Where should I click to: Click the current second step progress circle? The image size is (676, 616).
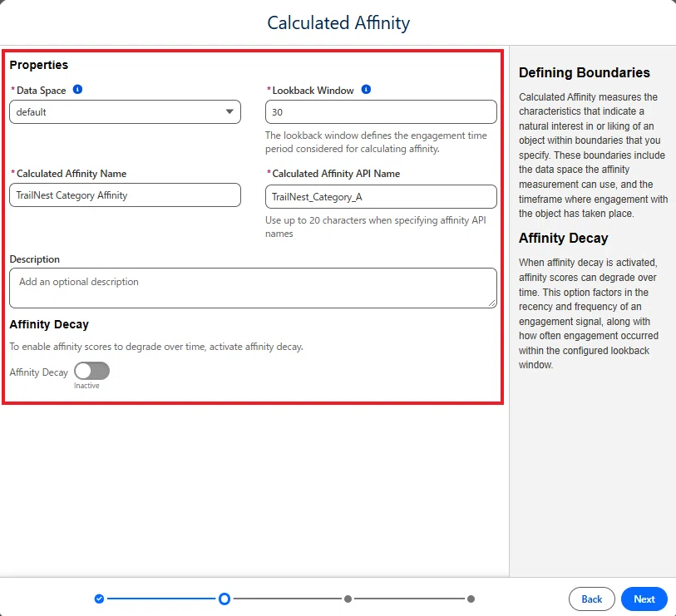(225, 599)
